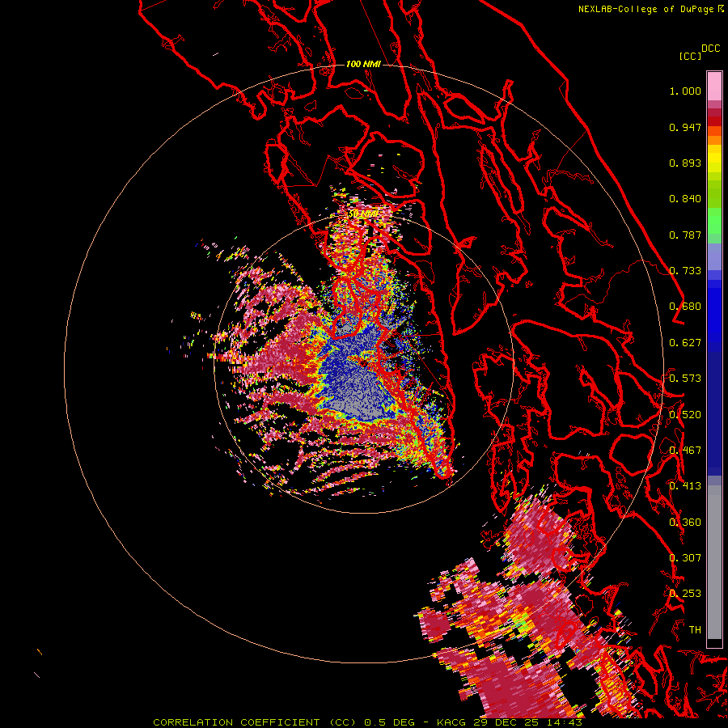This screenshot has height=728, width=728.
Task: Click the CORRELATION COEFFICIENT (CC) caption text
Action: (255, 722)
